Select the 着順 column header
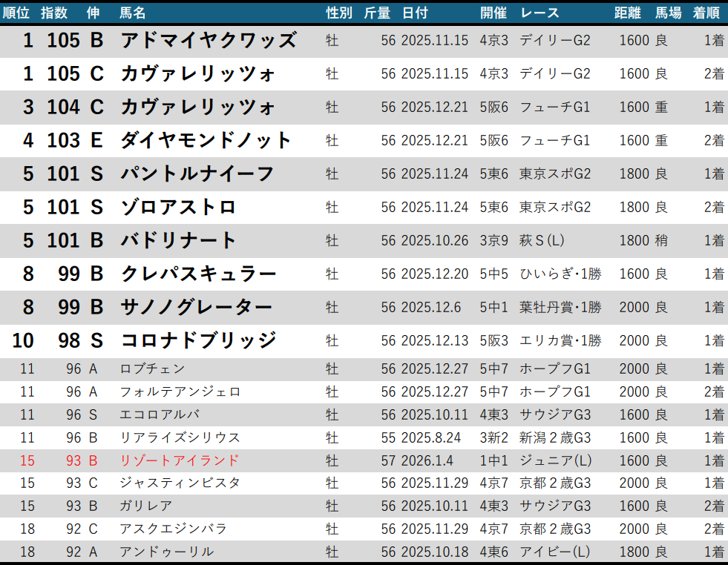The width and height of the screenshot is (728, 565). (x=706, y=13)
